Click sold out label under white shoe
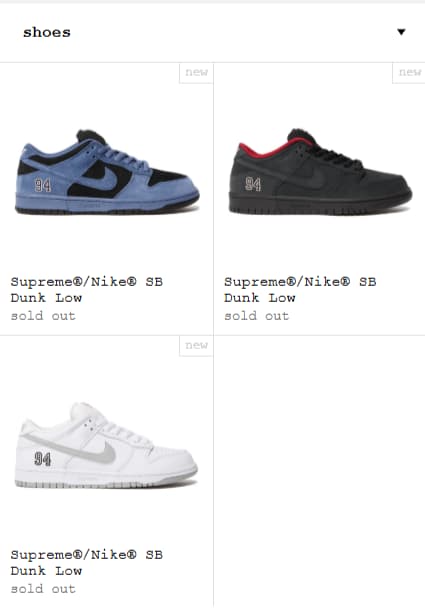The width and height of the screenshot is (425, 610). (x=43, y=589)
